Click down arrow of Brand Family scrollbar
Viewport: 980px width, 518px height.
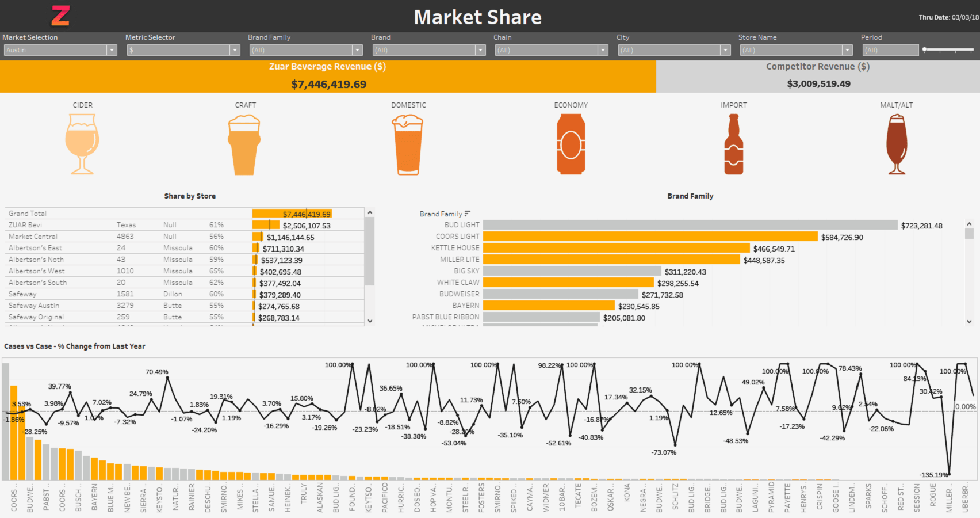point(969,322)
